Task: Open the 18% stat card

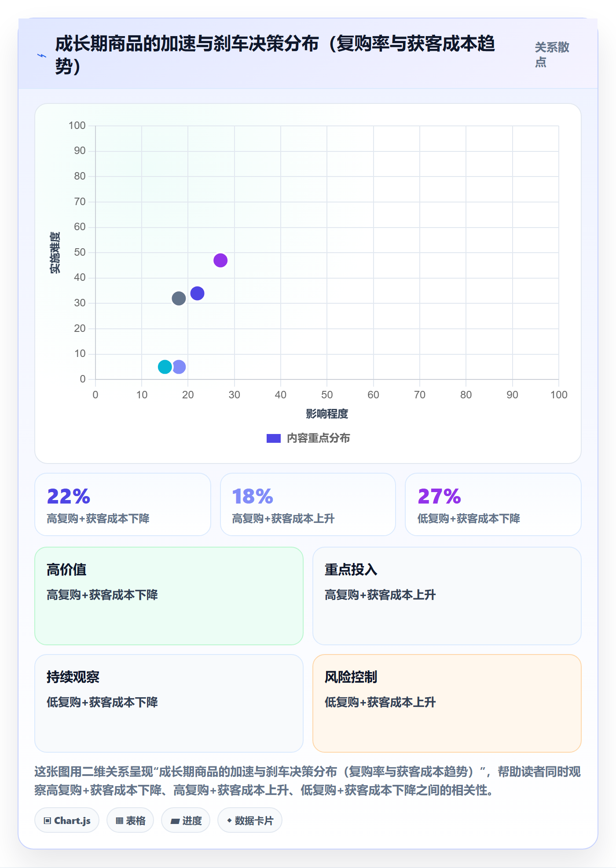Action: click(308, 504)
